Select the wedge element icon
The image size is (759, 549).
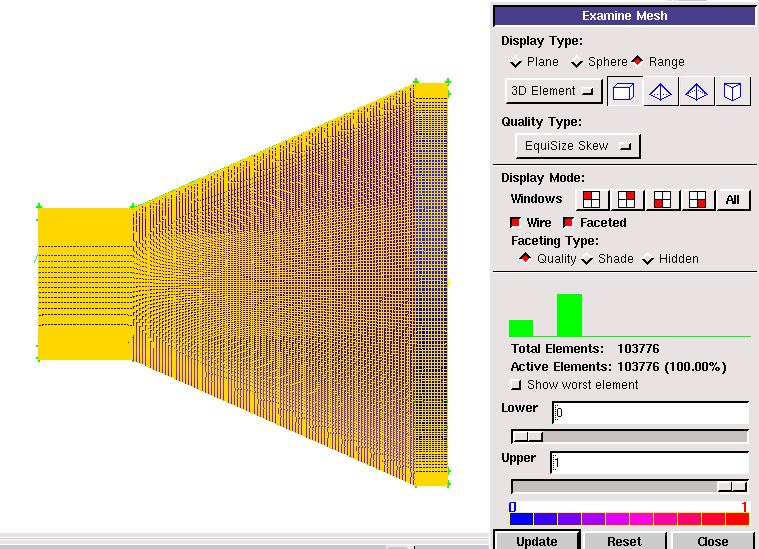[x=732, y=92]
